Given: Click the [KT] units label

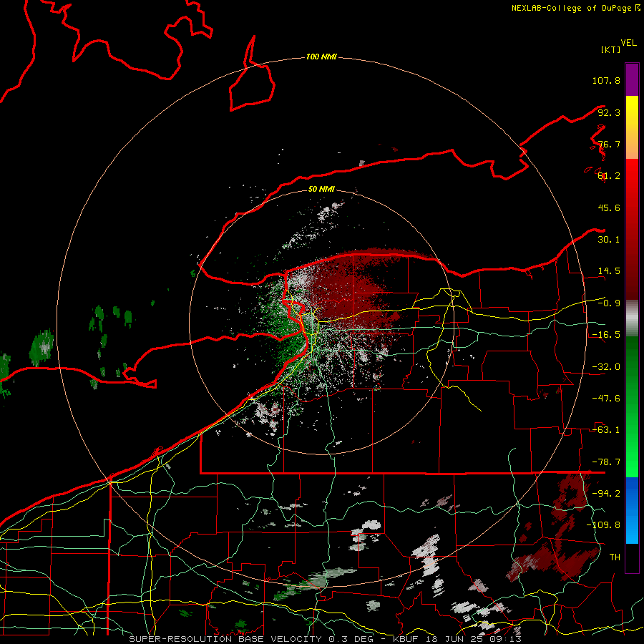Looking at the screenshot, I should pyautogui.click(x=611, y=49).
